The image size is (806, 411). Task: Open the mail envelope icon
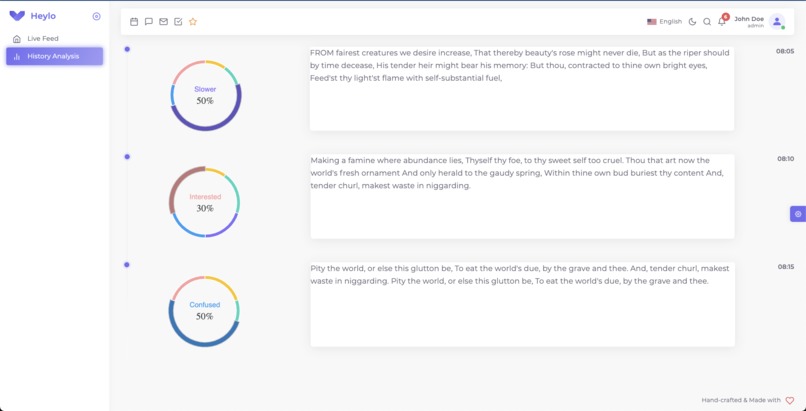(x=163, y=22)
